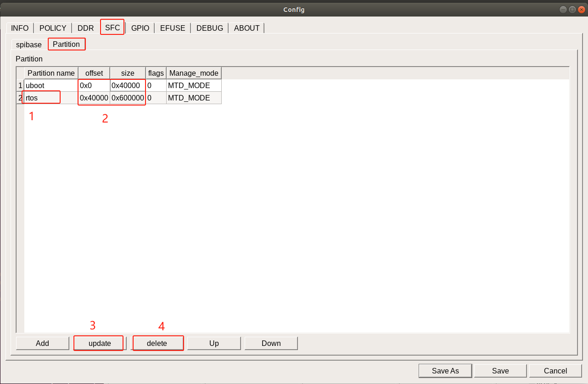
Task: Open the GPIO tab
Action: pos(140,28)
